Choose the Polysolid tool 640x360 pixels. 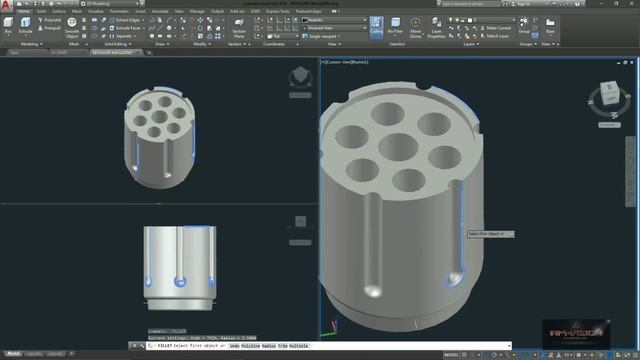(x=49, y=20)
